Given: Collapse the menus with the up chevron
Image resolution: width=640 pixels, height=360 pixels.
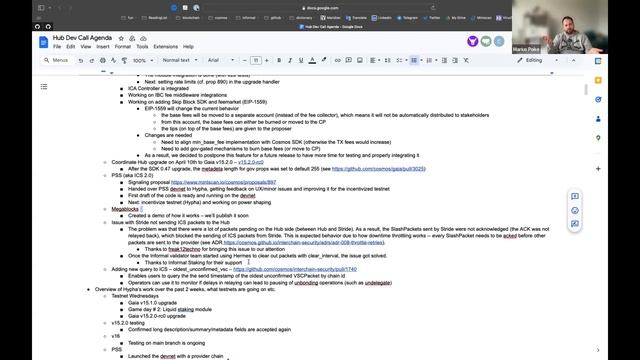Looking at the screenshot, I should pos(573,60).
